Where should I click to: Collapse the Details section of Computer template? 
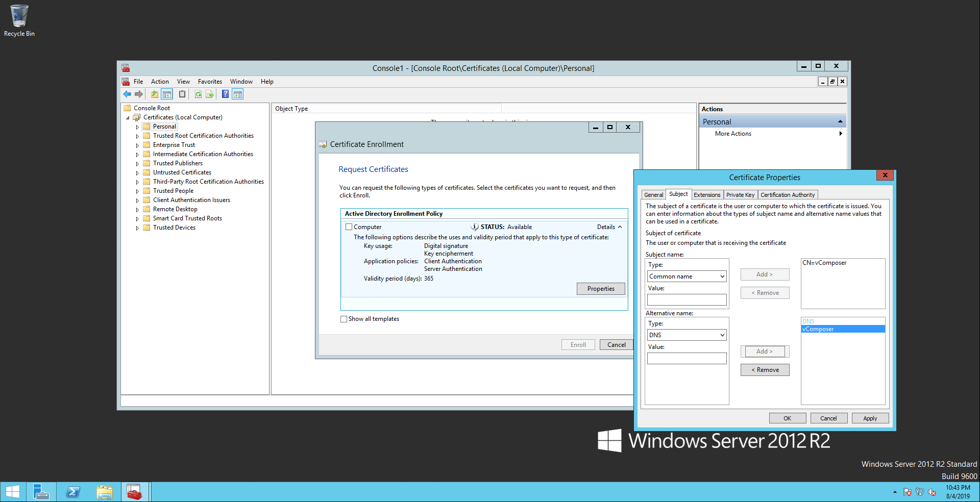pyautogui.click(x=609, y=227)
